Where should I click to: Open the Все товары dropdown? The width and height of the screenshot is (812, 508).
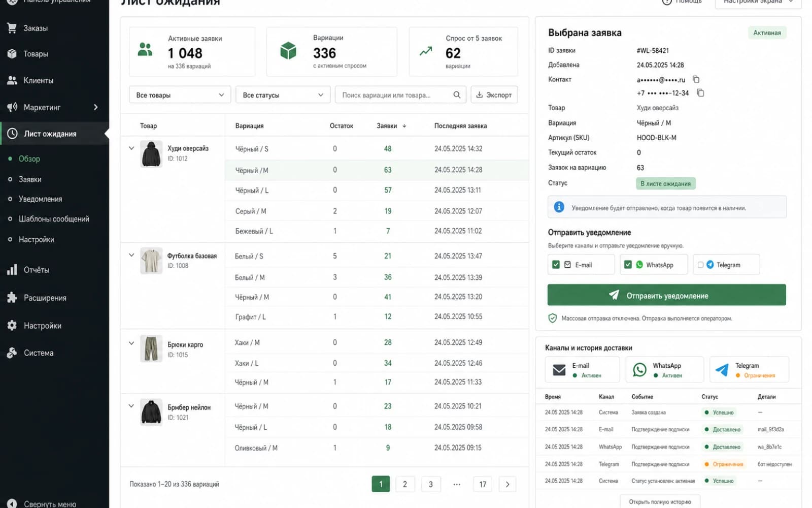180,95
